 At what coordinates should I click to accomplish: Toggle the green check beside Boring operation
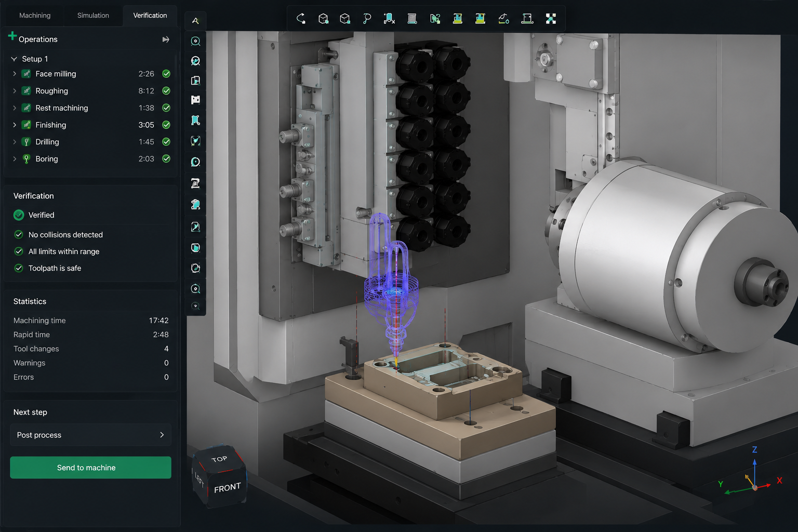point(166,159)
